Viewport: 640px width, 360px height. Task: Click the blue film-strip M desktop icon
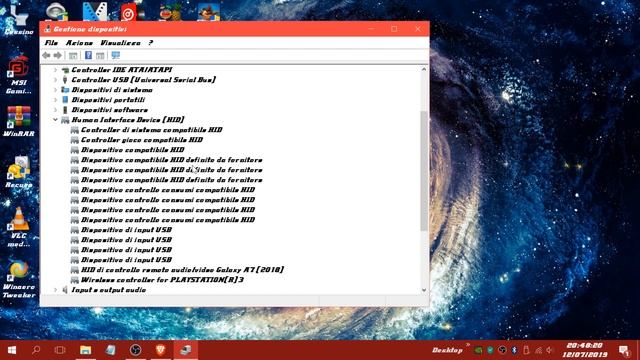click(95, 11)
